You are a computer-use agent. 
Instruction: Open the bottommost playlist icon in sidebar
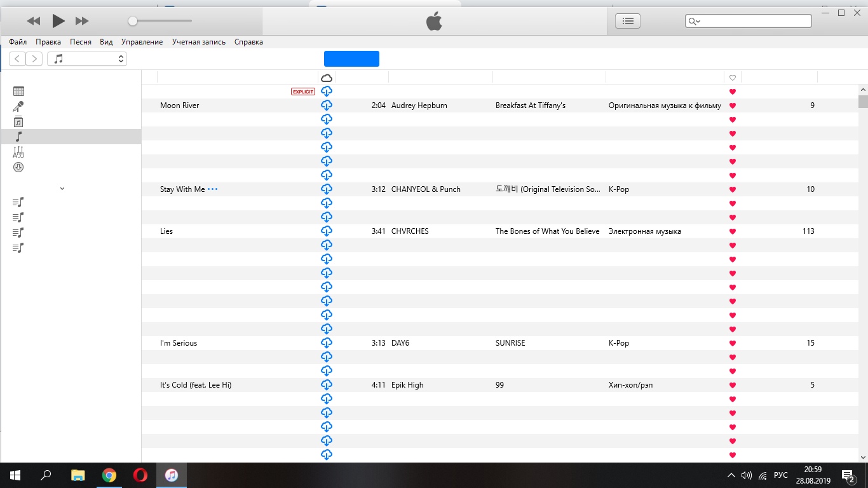18,248
